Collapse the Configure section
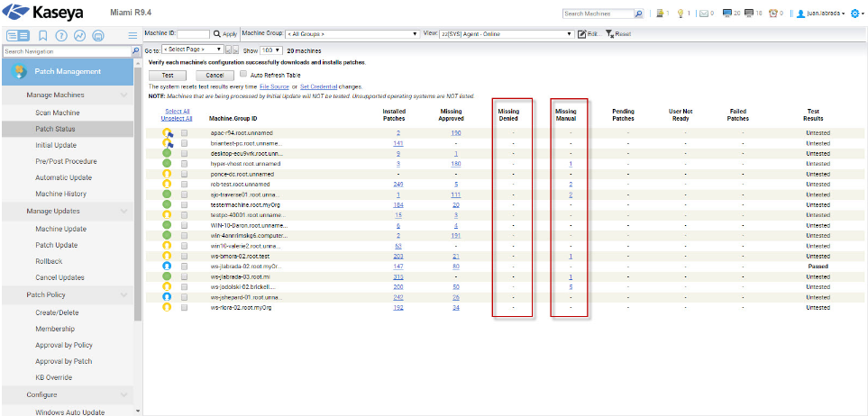The width and height of the screenshot is (868, 416). [123, 395]
